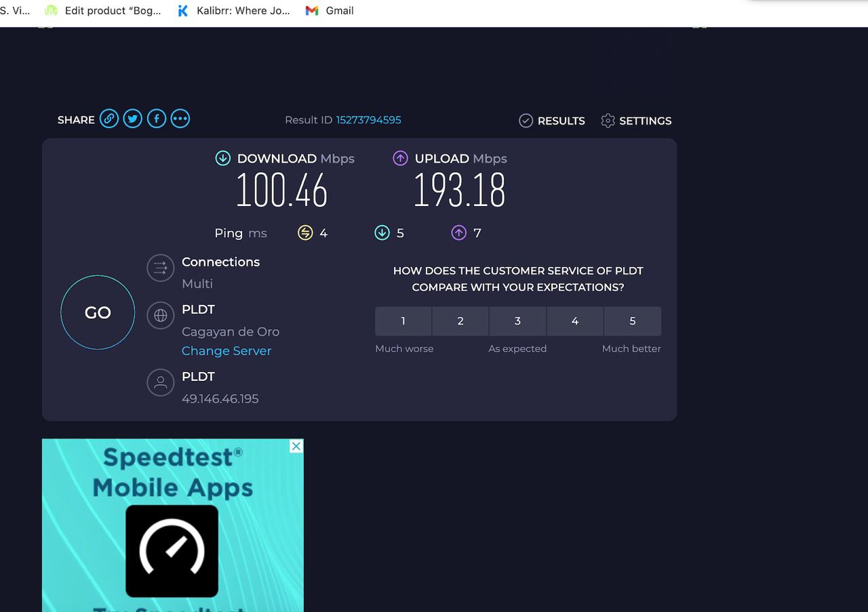Image resolution: width=868 pixels, height=612 pixels.
Task: Click the Change Server link
Action: pos(226,351)
